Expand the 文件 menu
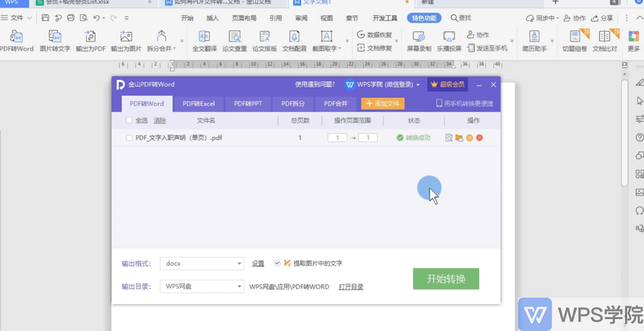This screenshot has height=331, width=644. coord(16,18)
